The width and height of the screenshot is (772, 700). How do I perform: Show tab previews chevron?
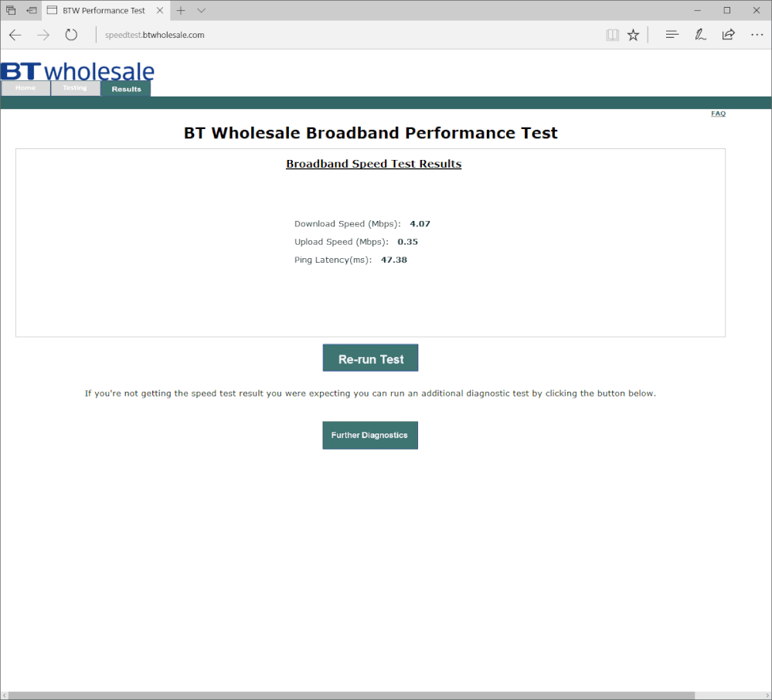[201, 10]
